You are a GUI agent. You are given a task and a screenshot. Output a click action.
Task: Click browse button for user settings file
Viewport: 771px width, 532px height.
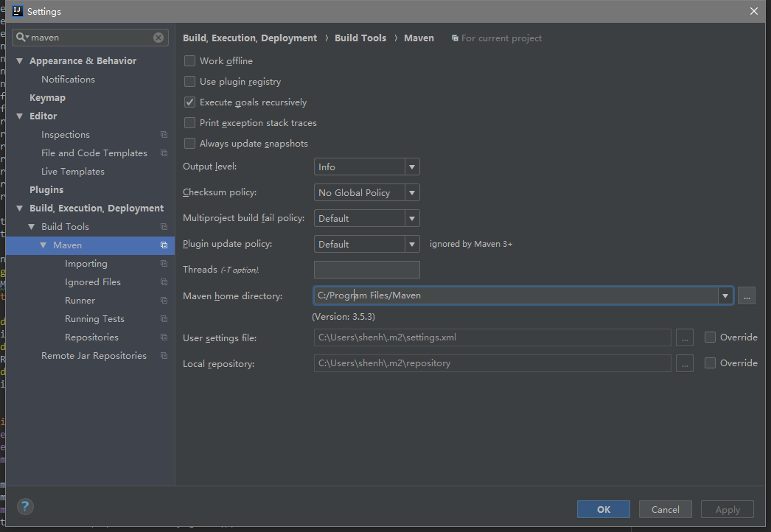[685, 337]
